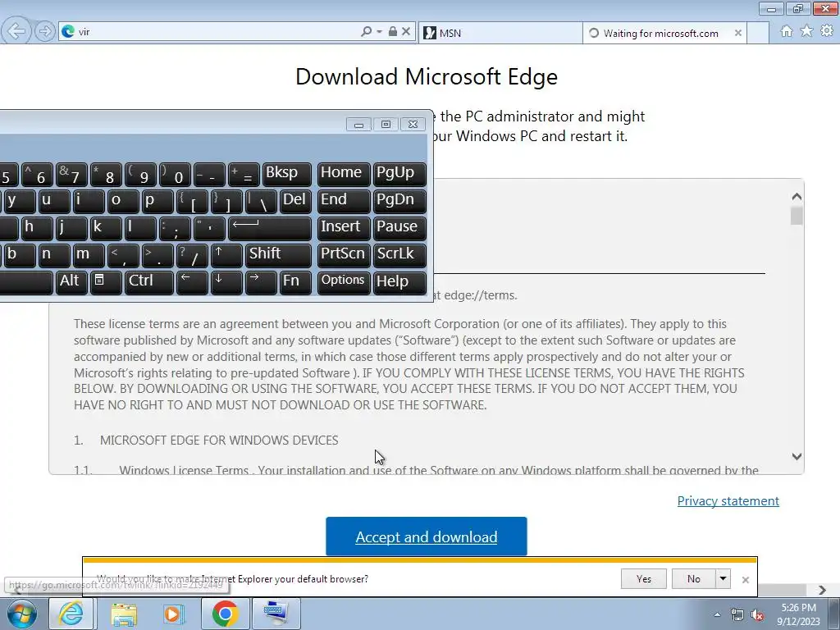This screenshot has width=840, height=630.
Task: Toggle right Alt key on on-screen keyboard
Action: (72, 282)
